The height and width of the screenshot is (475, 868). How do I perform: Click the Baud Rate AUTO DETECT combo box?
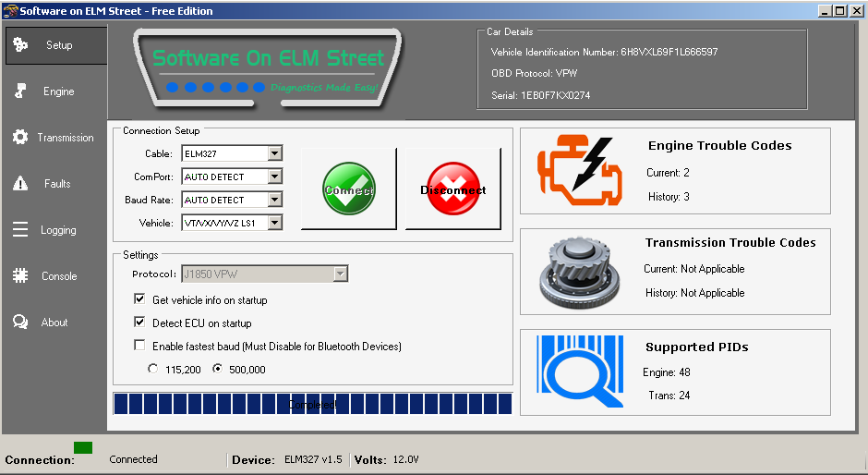232,200
